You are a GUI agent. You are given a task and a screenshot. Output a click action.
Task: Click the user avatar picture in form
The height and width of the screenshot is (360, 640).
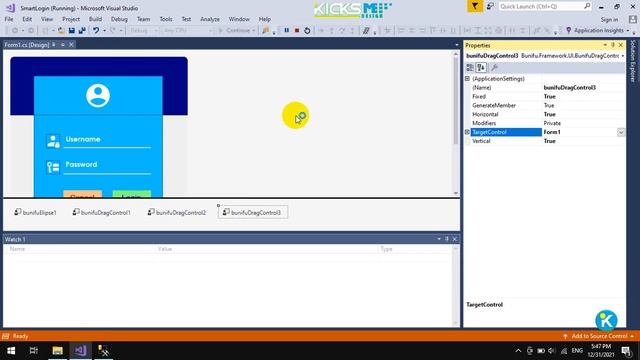(98, 96)
